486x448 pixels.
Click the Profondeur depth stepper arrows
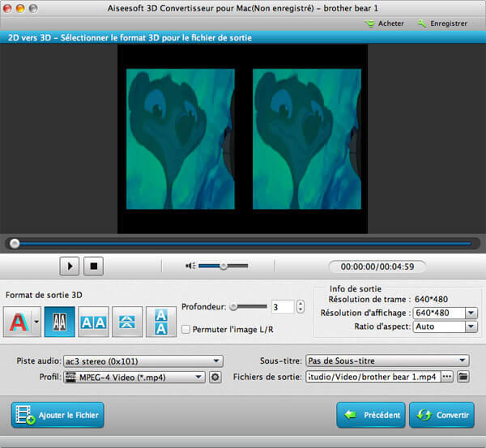(300, 307)
